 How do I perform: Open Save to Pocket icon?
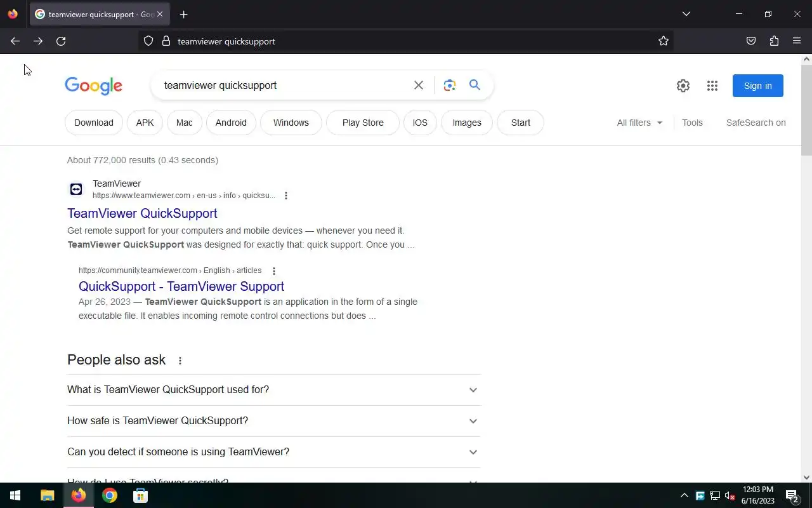tap(751, 41)
